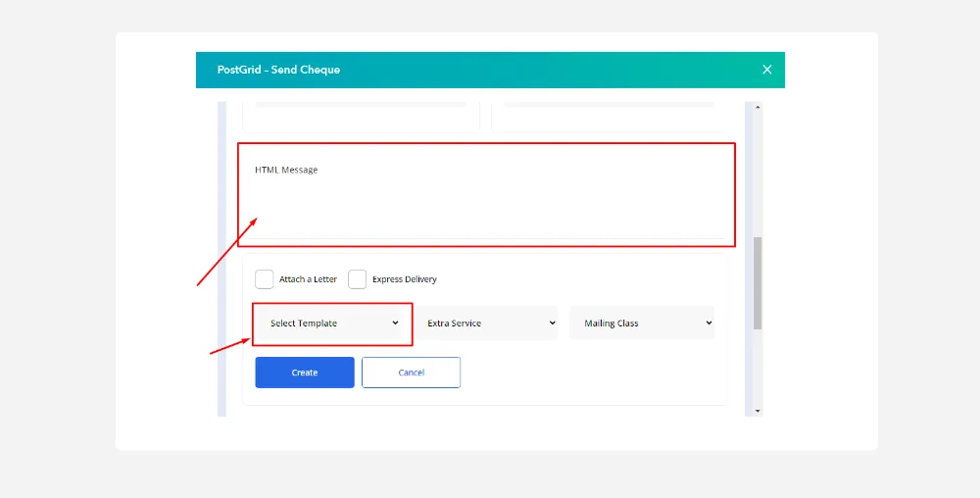Image resolution: width=980 pixels, height=498 pixels.
Task: Tick the Attach a Letter checkbox
Action: pos(264,279)
